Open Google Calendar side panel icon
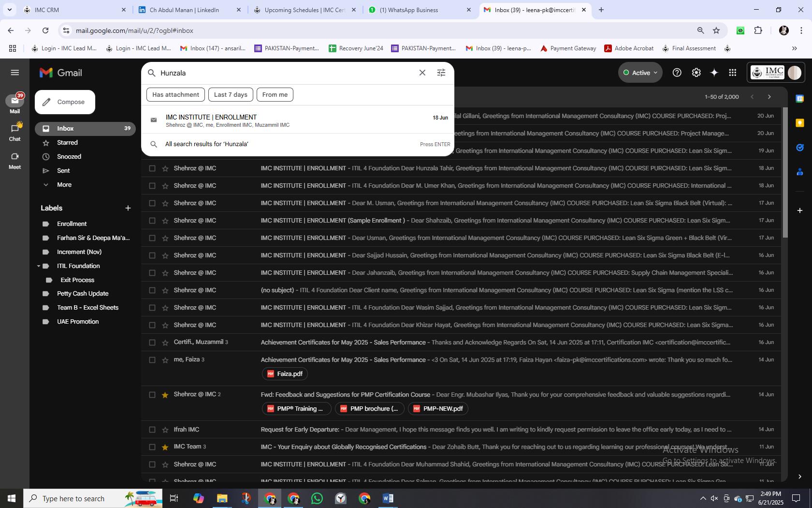The image size is (812, 508). pos(800,99)
